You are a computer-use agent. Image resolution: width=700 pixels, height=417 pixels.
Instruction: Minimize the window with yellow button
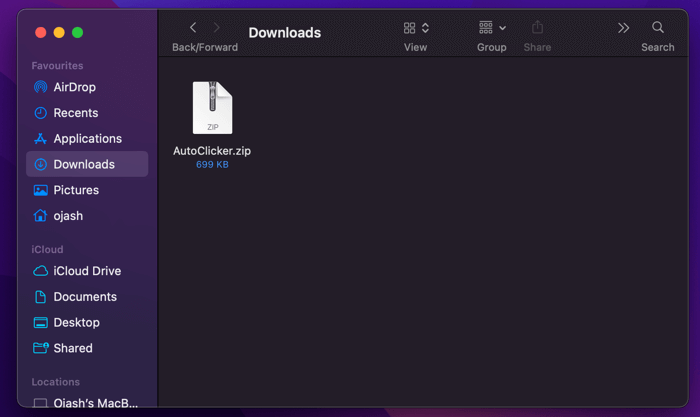[59, 33]
